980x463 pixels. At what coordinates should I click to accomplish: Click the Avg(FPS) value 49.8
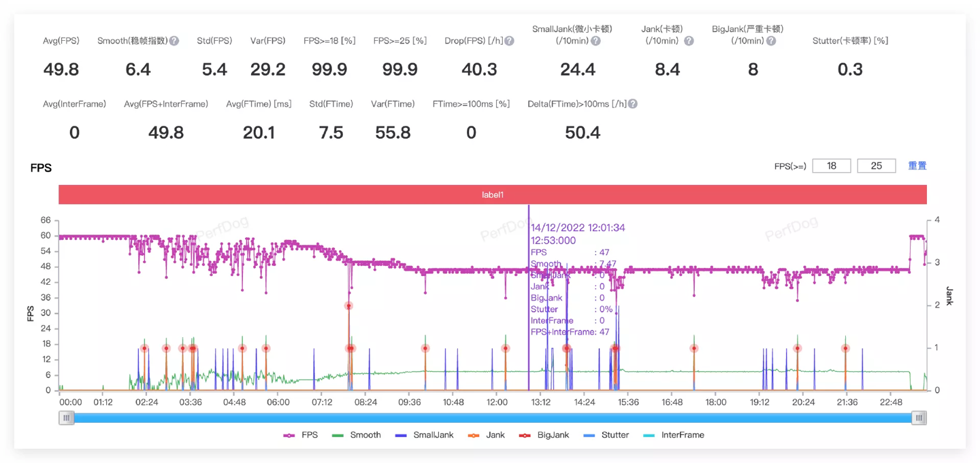point(61,69)
